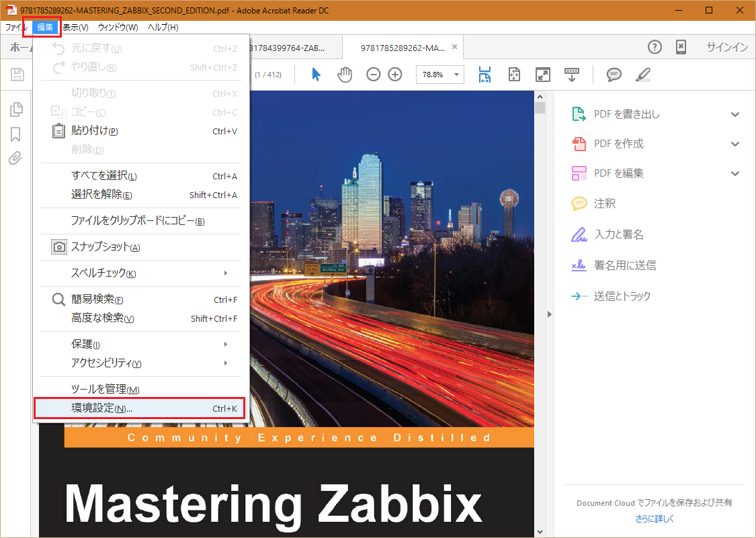This screenshot has height=538, width=756.
Task: Collapse the right tools pane arrow
Action: pos(549,314)
